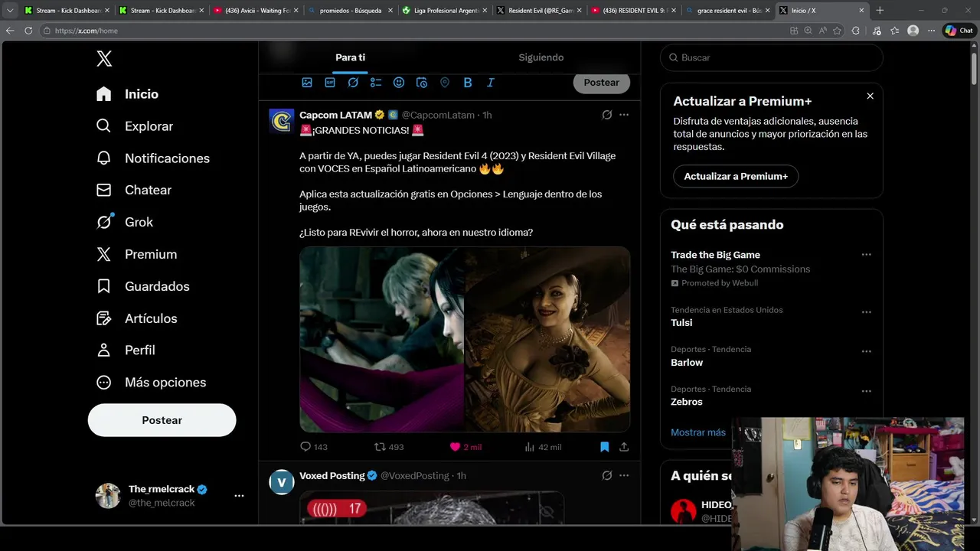Open Capcom LATAM profile avatar
Viewport: 980px width, 551px height.
click(x=282, y=121)
